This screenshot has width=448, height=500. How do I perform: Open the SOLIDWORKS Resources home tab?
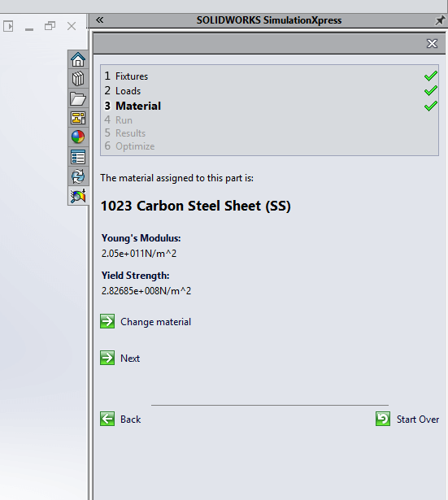(78, 59)
